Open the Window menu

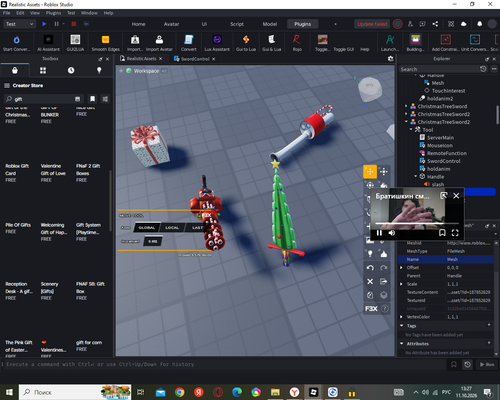pos(89,13)
